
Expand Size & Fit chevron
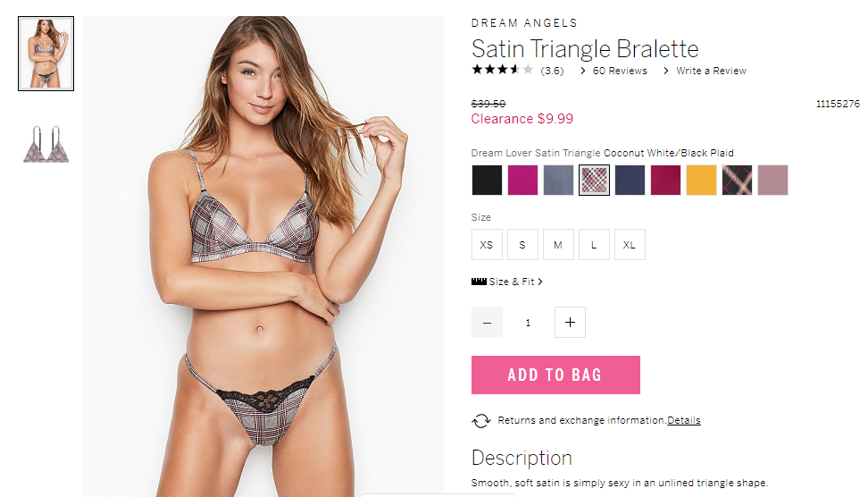coord(539,282)
